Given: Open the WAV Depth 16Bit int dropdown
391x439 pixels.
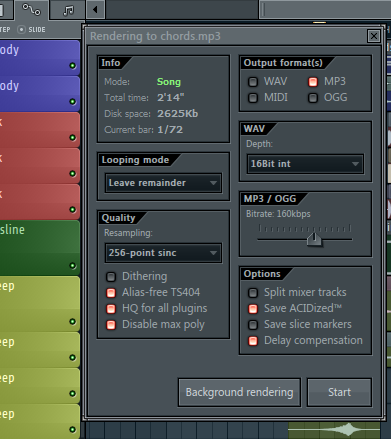Looking at the screenshot, I should point(305,164).
